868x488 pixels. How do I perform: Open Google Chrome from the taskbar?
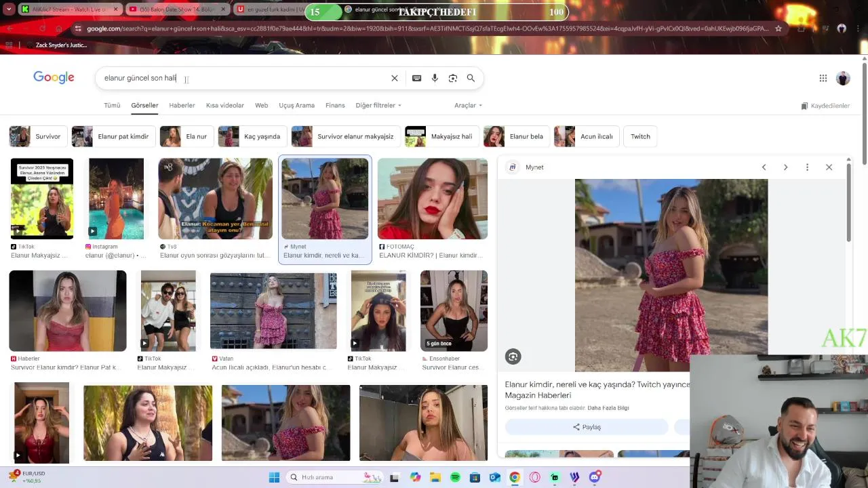(515, 477)
